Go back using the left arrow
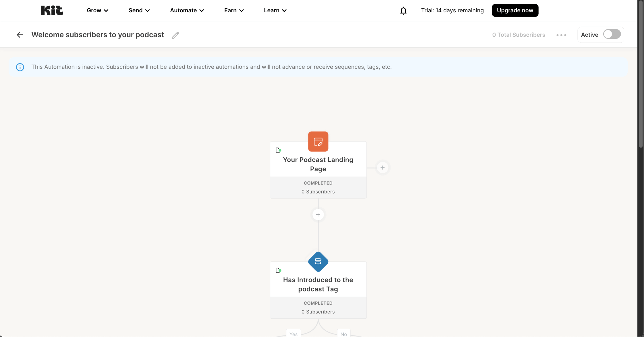Screen dimensions: 644x337 coord(20,35)
